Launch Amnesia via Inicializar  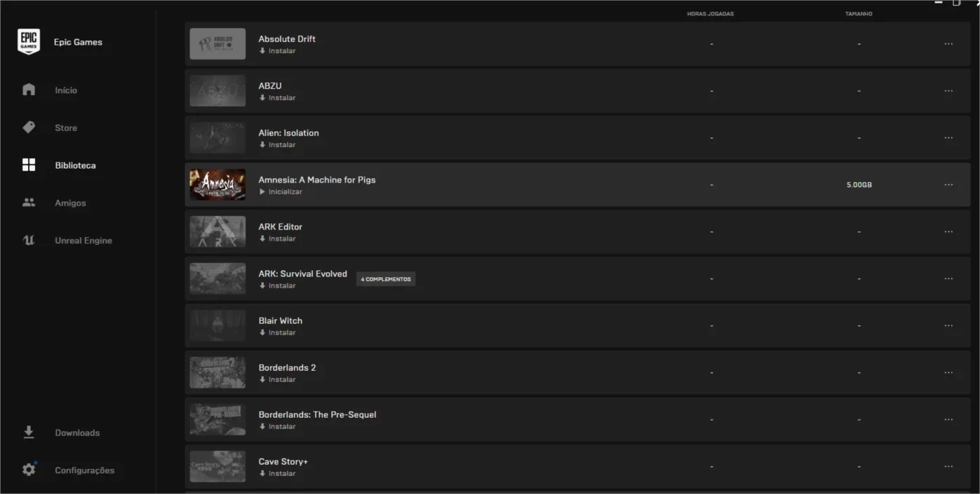281,192
